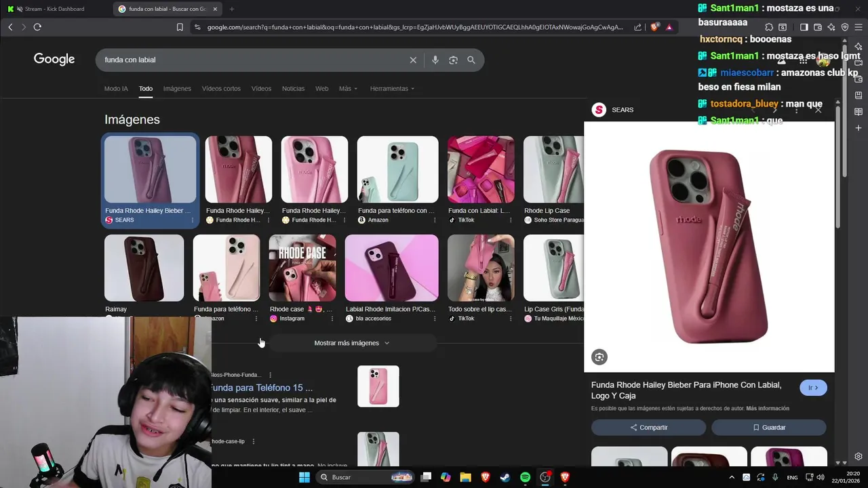Screen dimensions: 868x488
Task: Open the Noticias results tab
Action: point(293,89)
